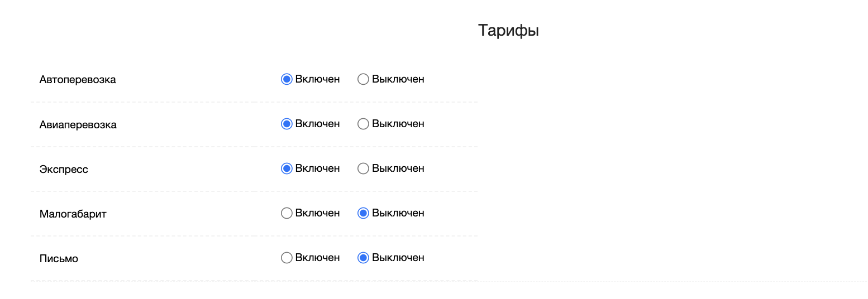
Task: Click the Автоперевозка row name
Action: (x=78, y=80)
